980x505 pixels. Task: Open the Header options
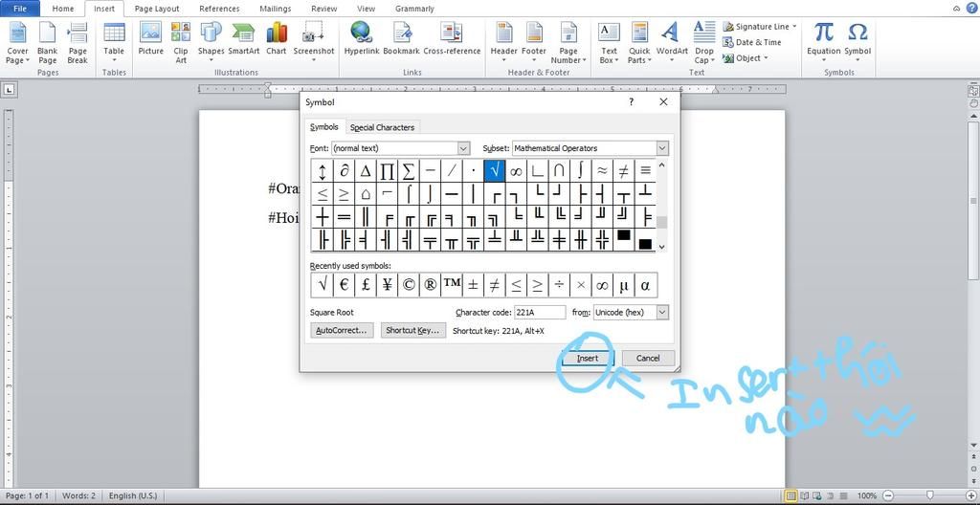pyautogui.click(x=503, y=42)
